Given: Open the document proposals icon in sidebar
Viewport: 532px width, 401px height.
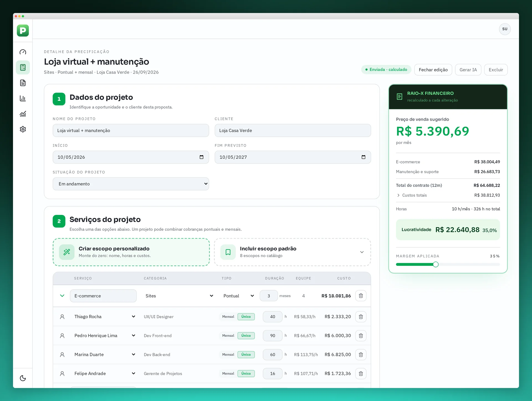Looking at the screenshot, I should 23,83.
